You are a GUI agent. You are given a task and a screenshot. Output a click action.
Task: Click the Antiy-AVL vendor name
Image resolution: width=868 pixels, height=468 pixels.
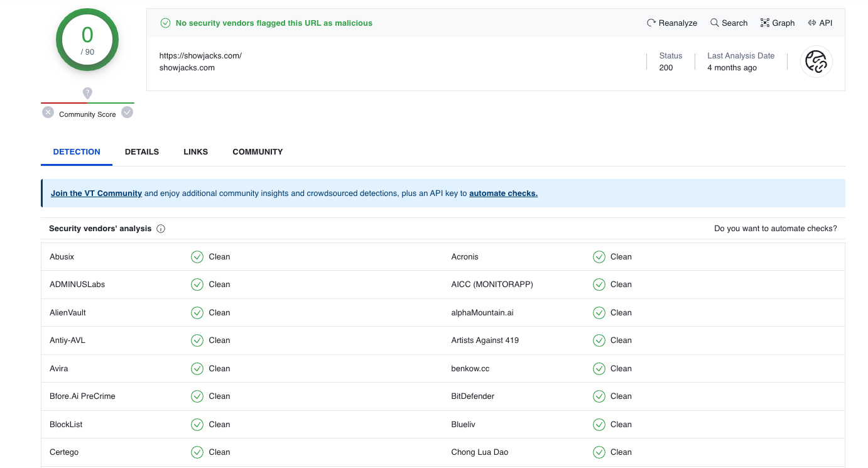pyautogui.click(x=67, y=340)
